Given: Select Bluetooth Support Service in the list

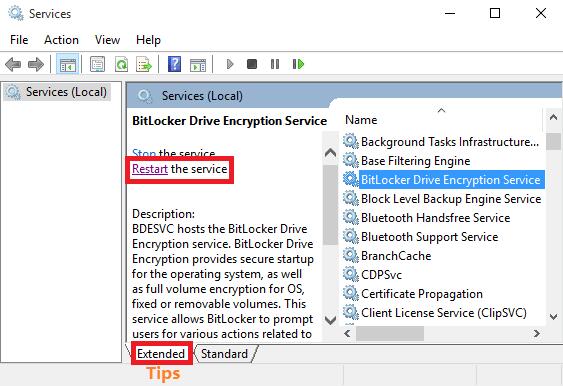Looking at the screenshot, I should pos(429,237).
